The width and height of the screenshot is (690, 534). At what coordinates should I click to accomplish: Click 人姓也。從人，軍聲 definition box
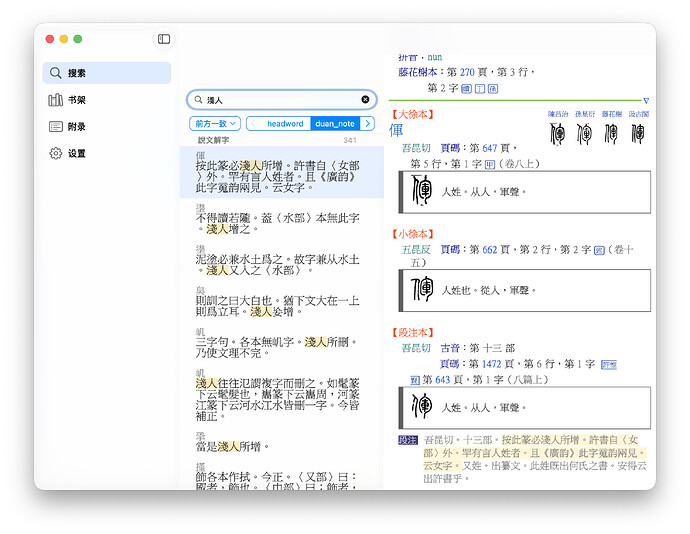point(525,291)
